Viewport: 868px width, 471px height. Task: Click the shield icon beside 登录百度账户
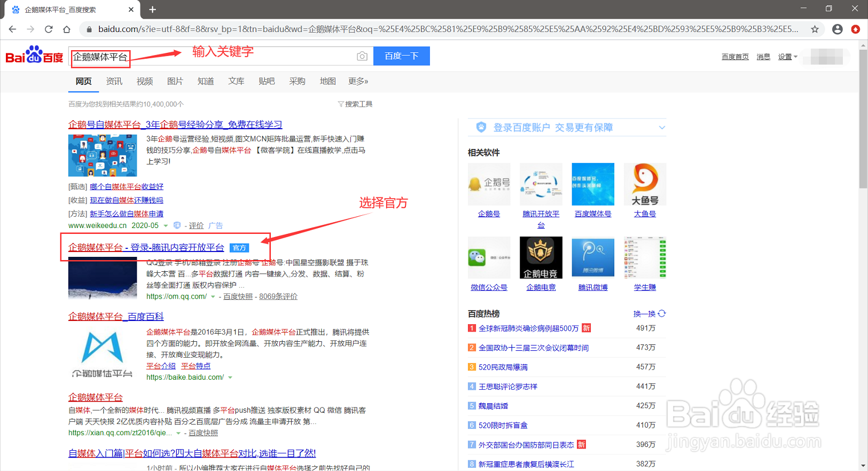pos(481,127)
